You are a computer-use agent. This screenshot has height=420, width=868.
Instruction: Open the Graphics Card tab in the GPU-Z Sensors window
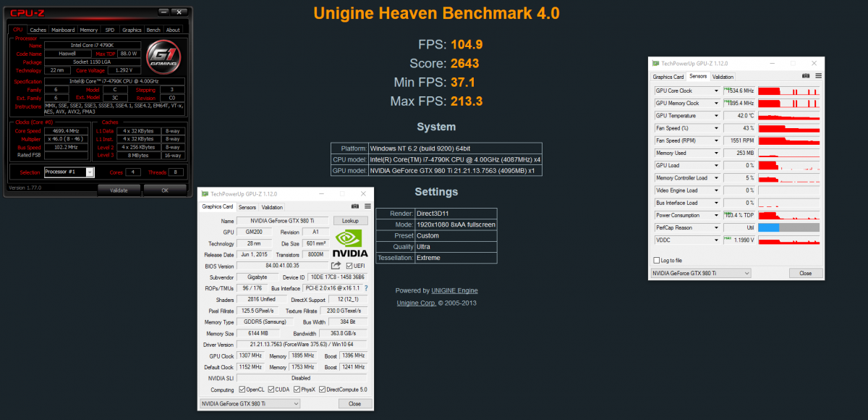pyautogui.click(x=668, y=76)
